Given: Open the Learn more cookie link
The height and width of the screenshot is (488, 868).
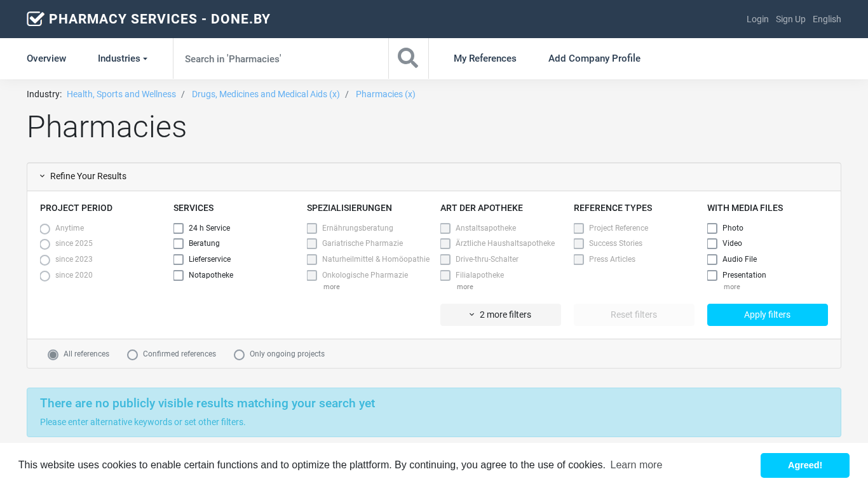Looking at the screenshot, I should (636, 465).
